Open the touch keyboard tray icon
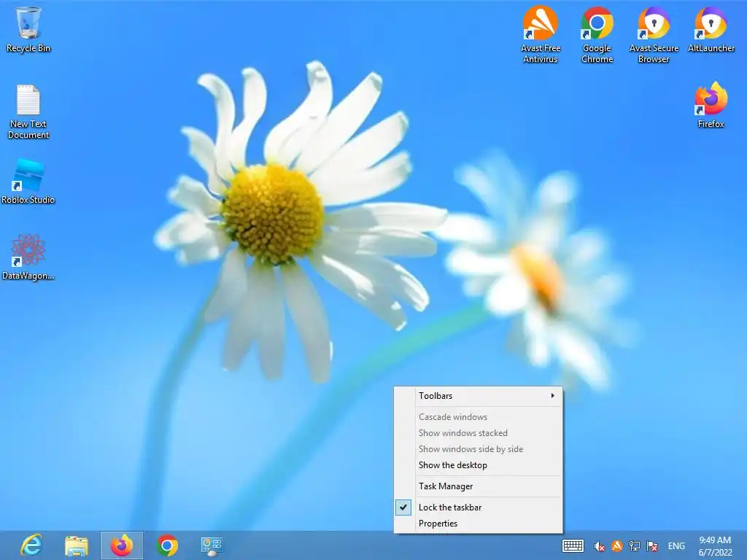The image size is (747, 560). [x=573, y=545]
